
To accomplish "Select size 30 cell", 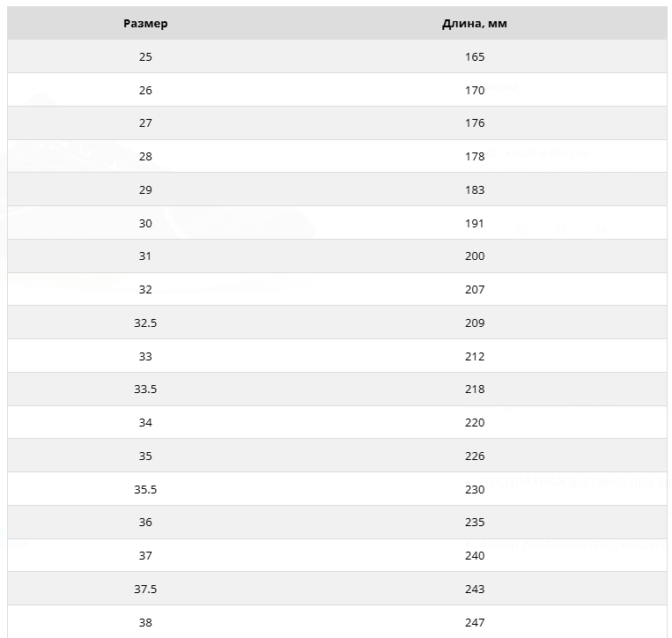I will click(x=145, y=224).
